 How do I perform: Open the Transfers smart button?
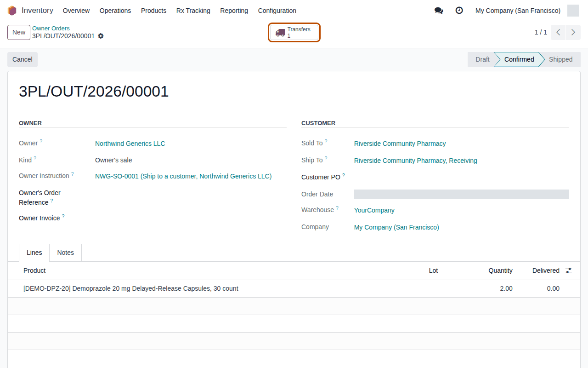(294, 33)
